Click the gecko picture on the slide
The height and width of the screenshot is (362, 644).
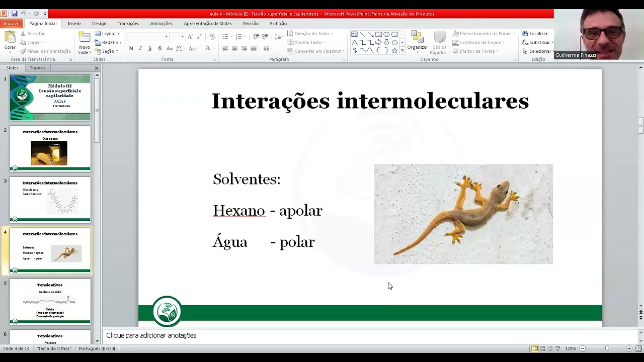(463, 214)
